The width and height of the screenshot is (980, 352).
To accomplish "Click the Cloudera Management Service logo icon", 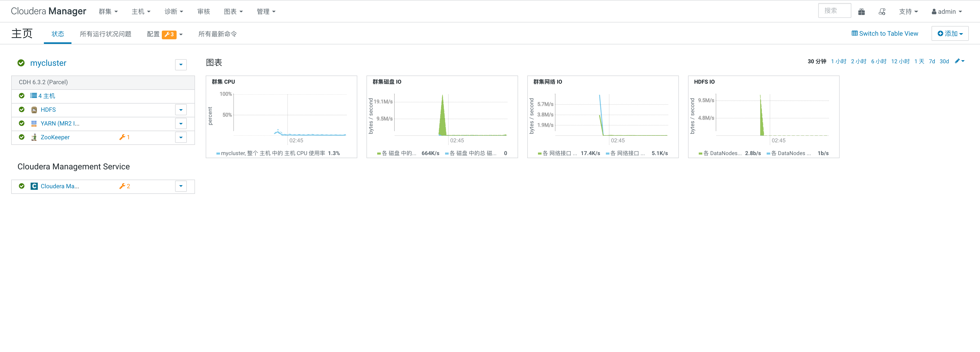I will pyautogui.click(x=34, y=186).
